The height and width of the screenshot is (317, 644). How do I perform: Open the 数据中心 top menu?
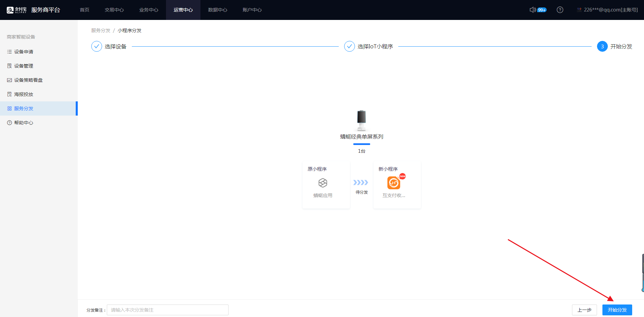tap(218, 10)
